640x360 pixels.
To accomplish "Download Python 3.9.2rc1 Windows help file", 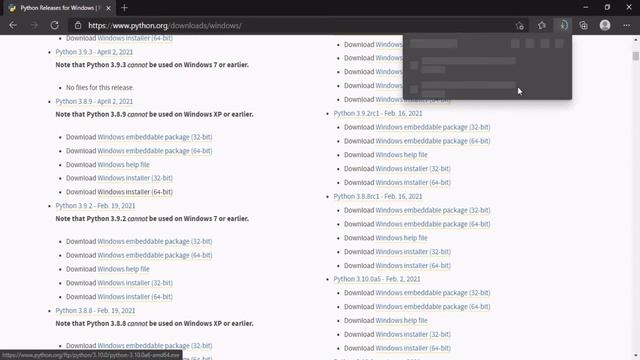I will coord(401,155).
